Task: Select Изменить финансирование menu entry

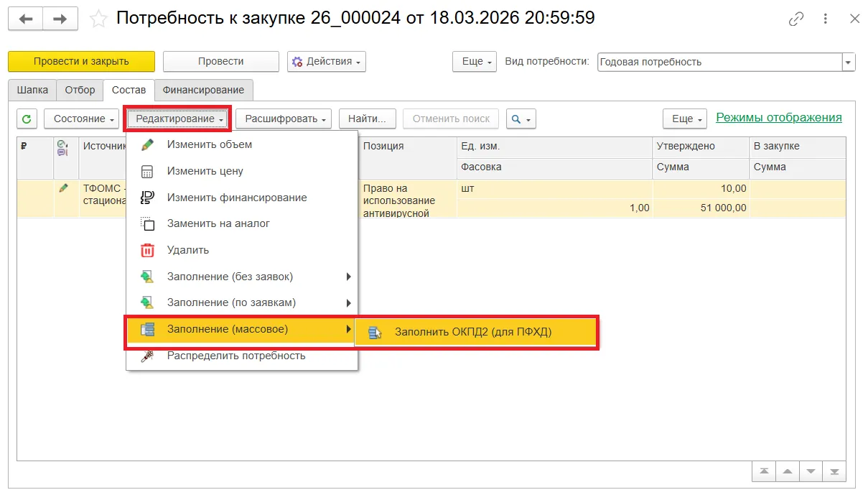Action: (242, 198)
